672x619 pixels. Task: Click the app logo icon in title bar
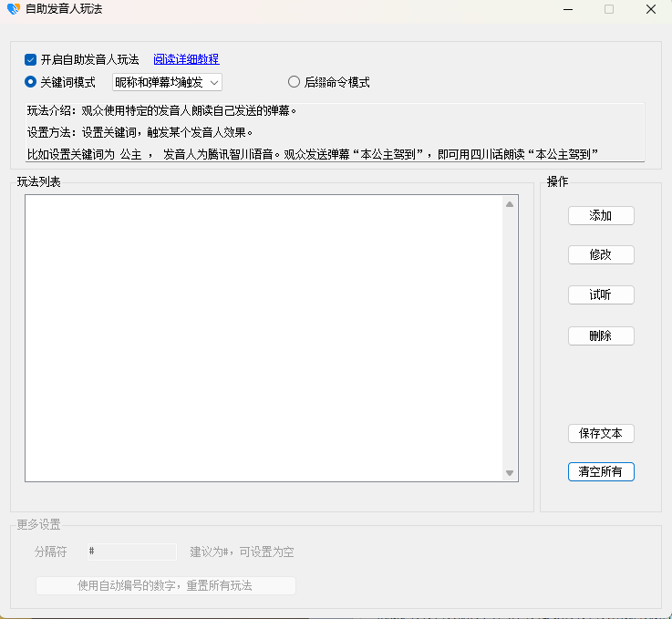(x=14, y=9)
